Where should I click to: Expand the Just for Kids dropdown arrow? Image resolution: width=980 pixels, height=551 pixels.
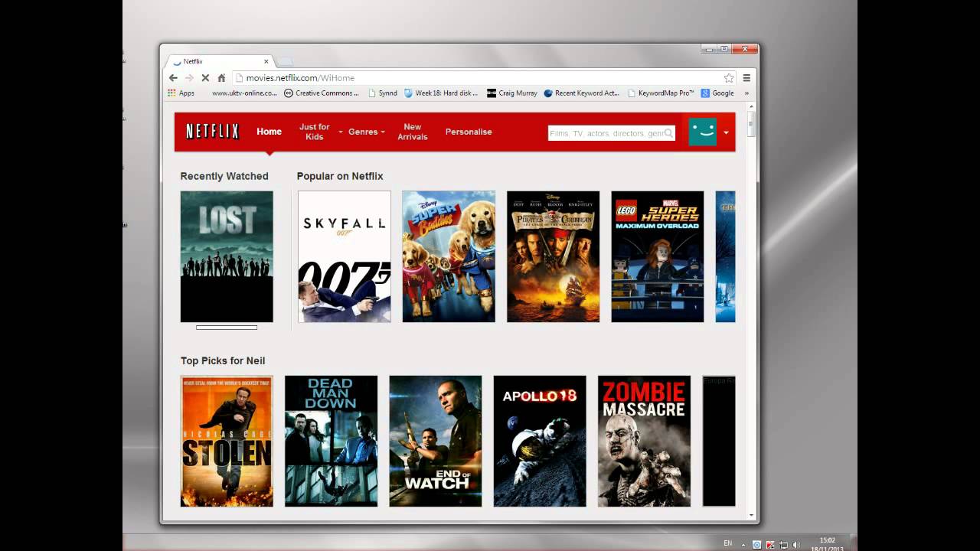pyautogui.click(x=341, y=132)
